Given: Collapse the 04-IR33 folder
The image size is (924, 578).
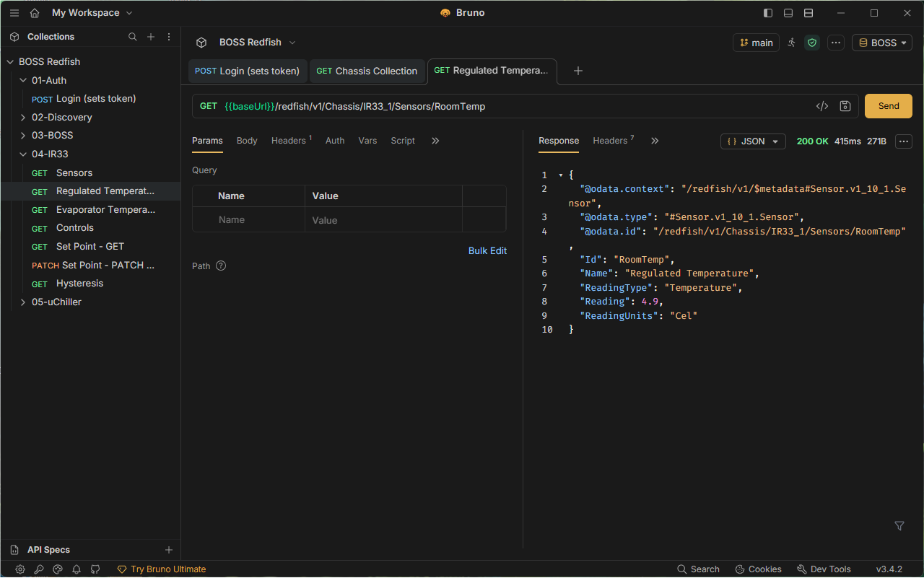Looking at the screenshot, I should (x=23, y=154).
